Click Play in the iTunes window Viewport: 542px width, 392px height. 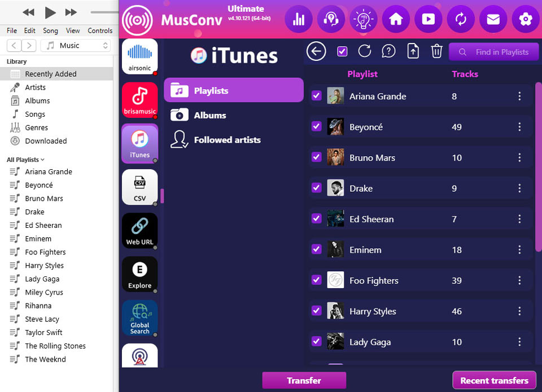(50, 13)
